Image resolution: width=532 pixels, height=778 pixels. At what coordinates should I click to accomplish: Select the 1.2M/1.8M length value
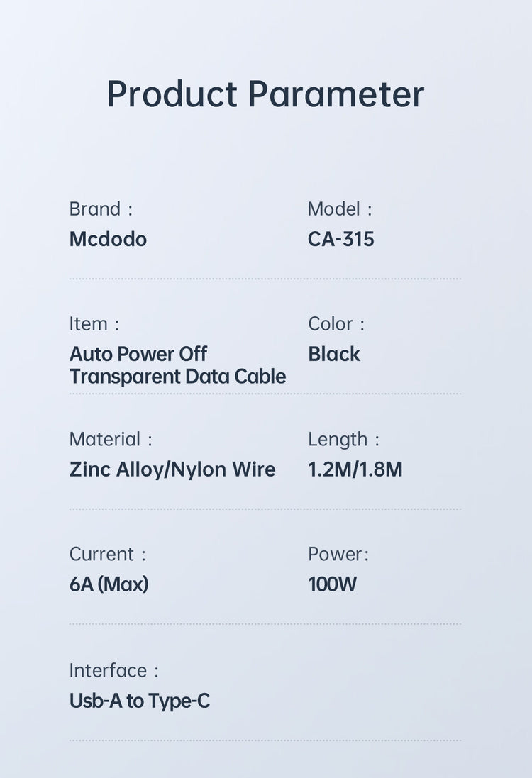355,469
